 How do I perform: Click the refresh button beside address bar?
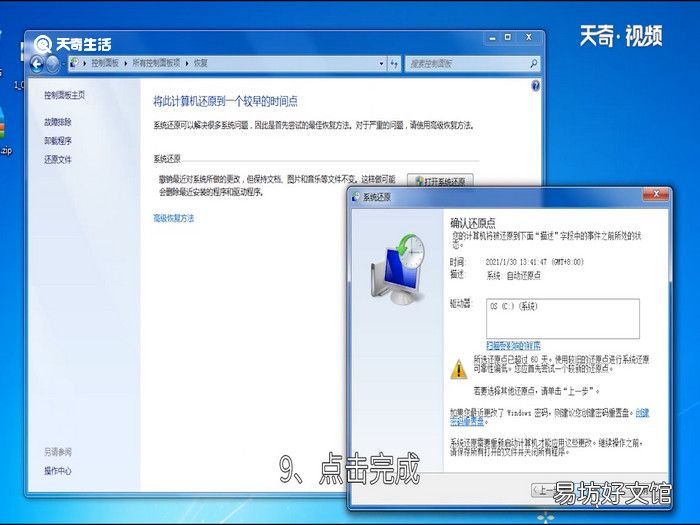(394, 64)
